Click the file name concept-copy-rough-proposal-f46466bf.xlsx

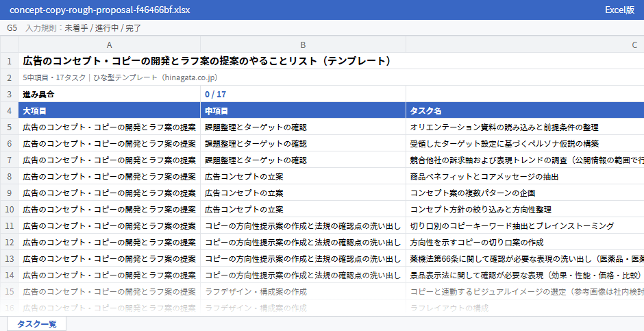(x=100, y=10)
